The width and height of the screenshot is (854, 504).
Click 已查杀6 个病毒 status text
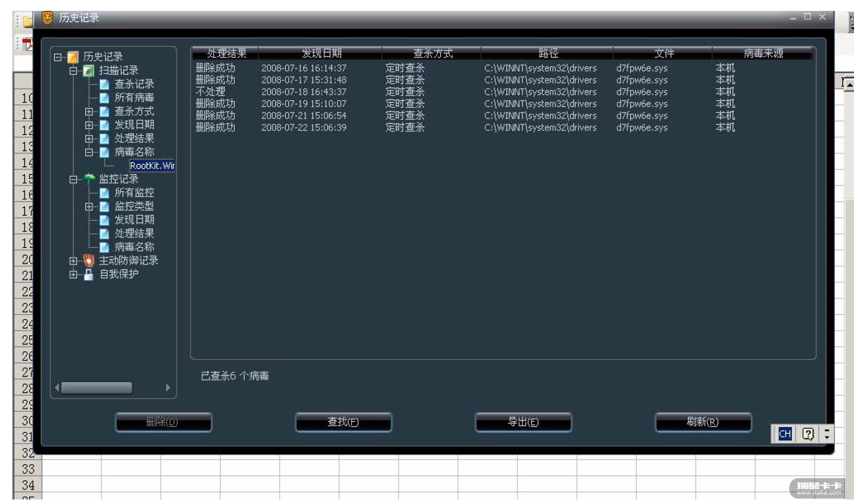point(235,376)
